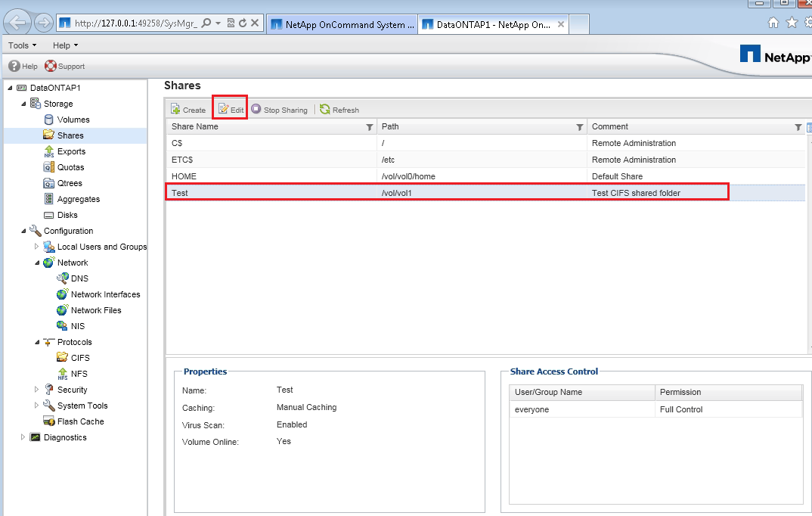The image size is (812, 516).
Task: Expand the System Tools tree node
Action: [36, 405]
